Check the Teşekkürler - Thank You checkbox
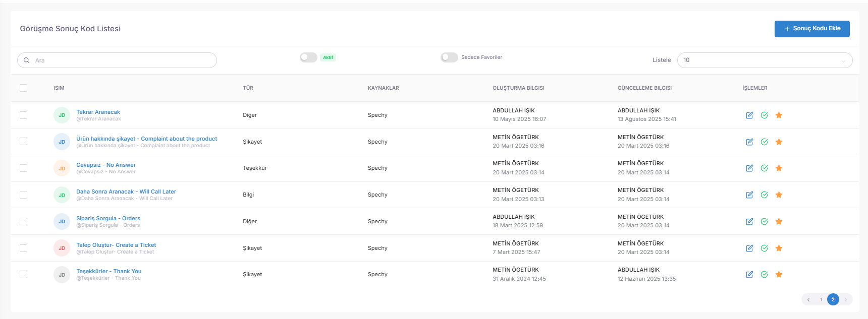The height and width of the screenshot is (319, 868). pos(23,275)
